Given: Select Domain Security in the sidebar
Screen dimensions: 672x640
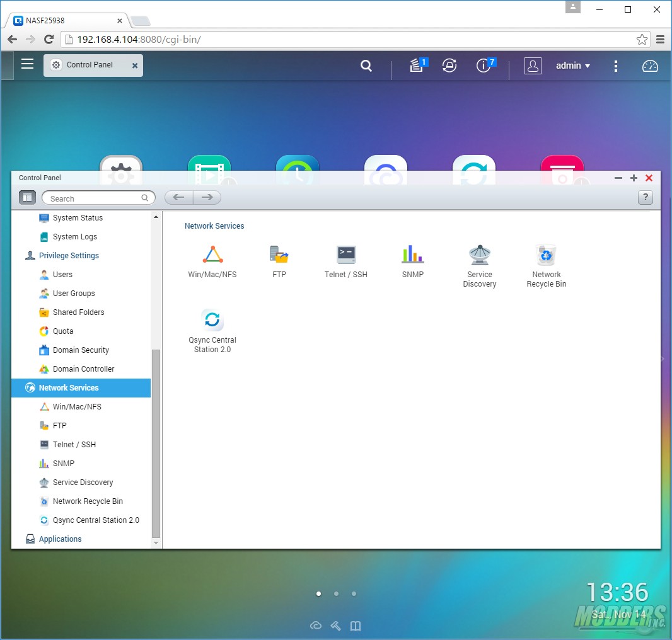Looking at the screenshot, I should pyautogui.click(x=81, y=350).
